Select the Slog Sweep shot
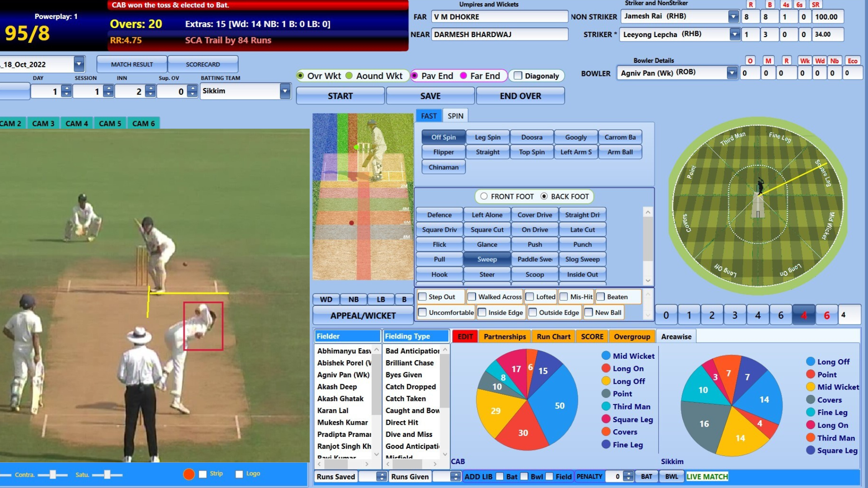This screenshot has width=868, height=488. point(582,259)
